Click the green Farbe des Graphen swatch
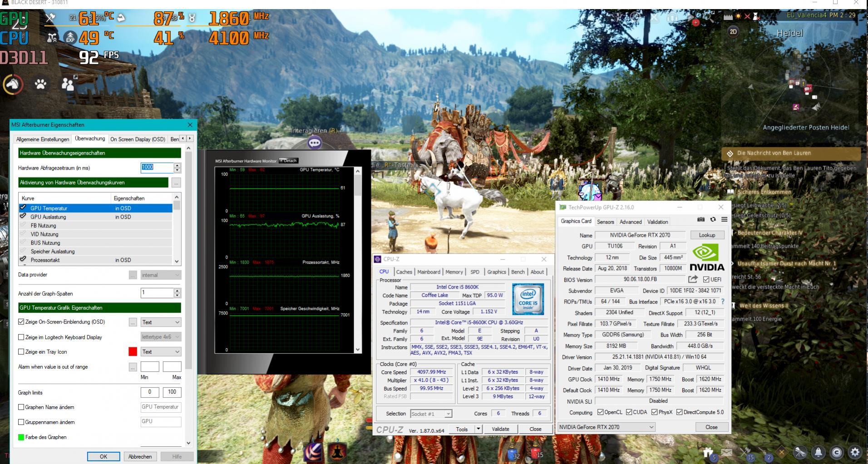The image size is (868, 464). pyautogui.click(x=21, y=437)
